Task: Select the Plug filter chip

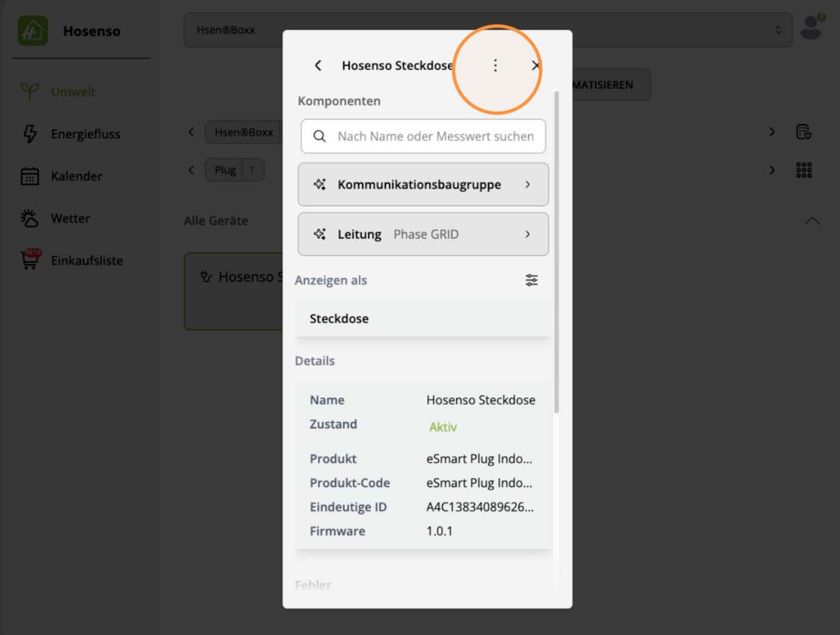Action: click(x=235, y=170)
